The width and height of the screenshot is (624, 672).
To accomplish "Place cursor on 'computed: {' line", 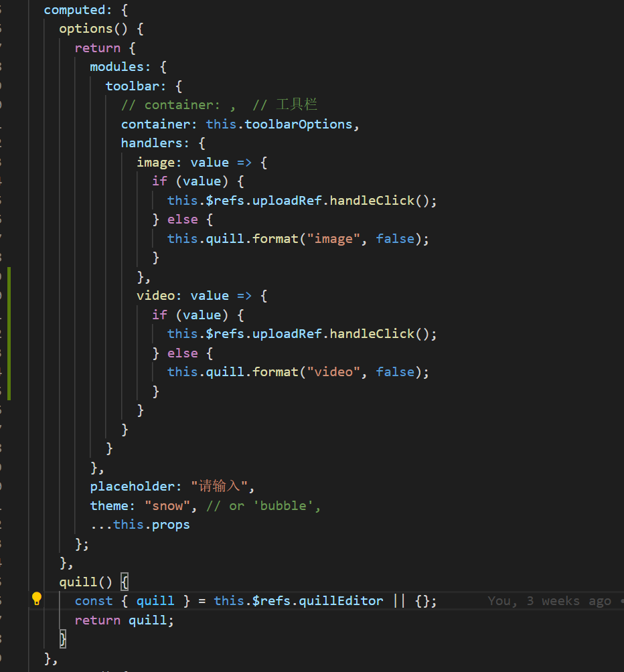I will click(86, 10).
